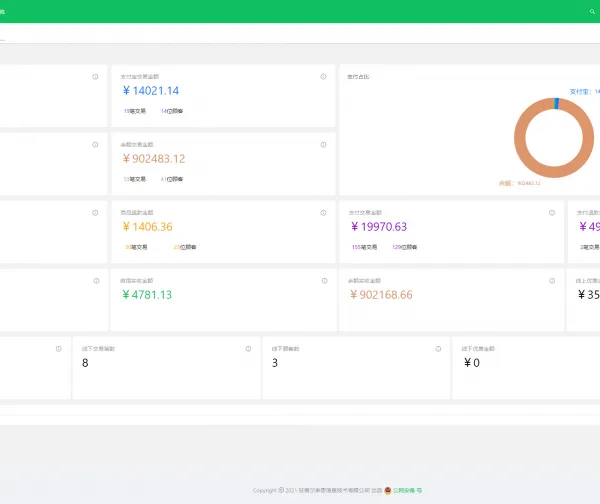
Task: Click the 支付占比 chart title
Action: pyautogui.click(x=358, y=77)
